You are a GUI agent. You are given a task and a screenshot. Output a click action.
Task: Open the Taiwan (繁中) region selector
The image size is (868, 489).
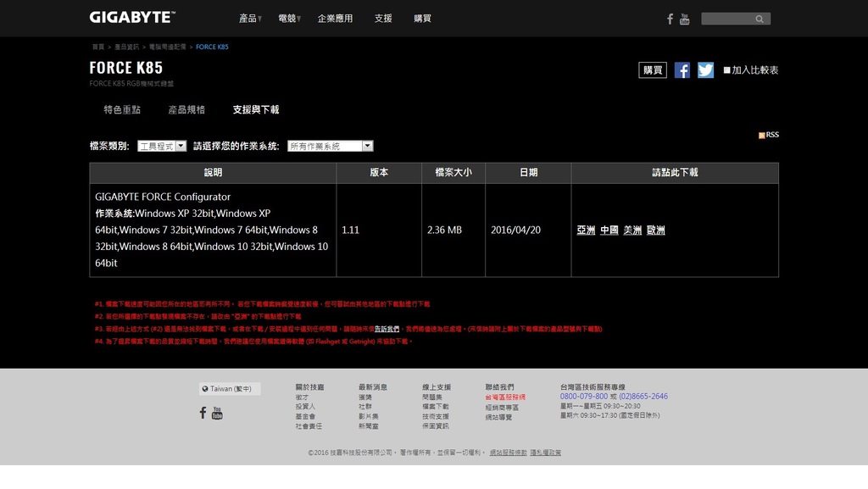pos(230,389)
